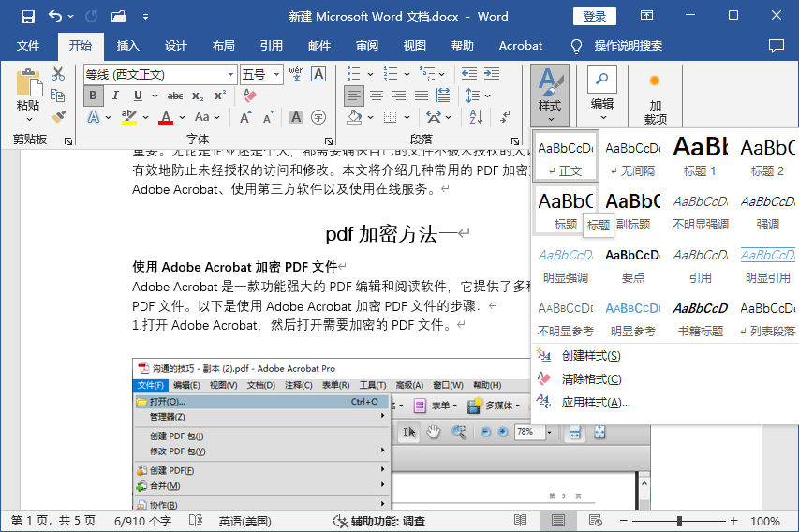Switch to web layout view in status bar

(595, 520)
